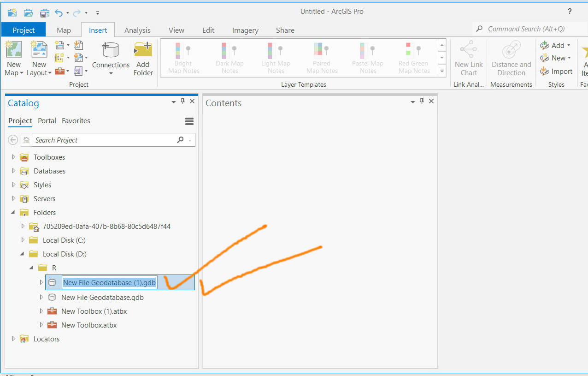The image size is (588, 376).
Task: Switch to the Share ribbon tab
Action: click(x=285, y=30)
